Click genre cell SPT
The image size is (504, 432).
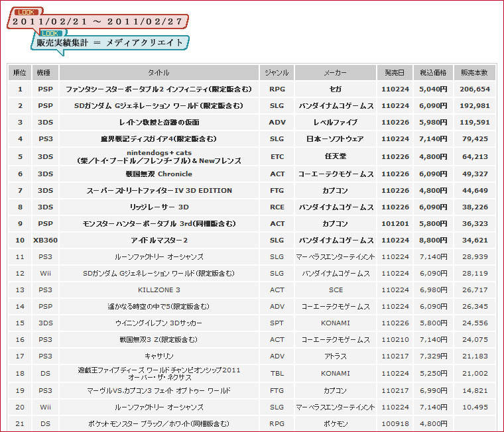pyautogui.click(x=277, y=323)
